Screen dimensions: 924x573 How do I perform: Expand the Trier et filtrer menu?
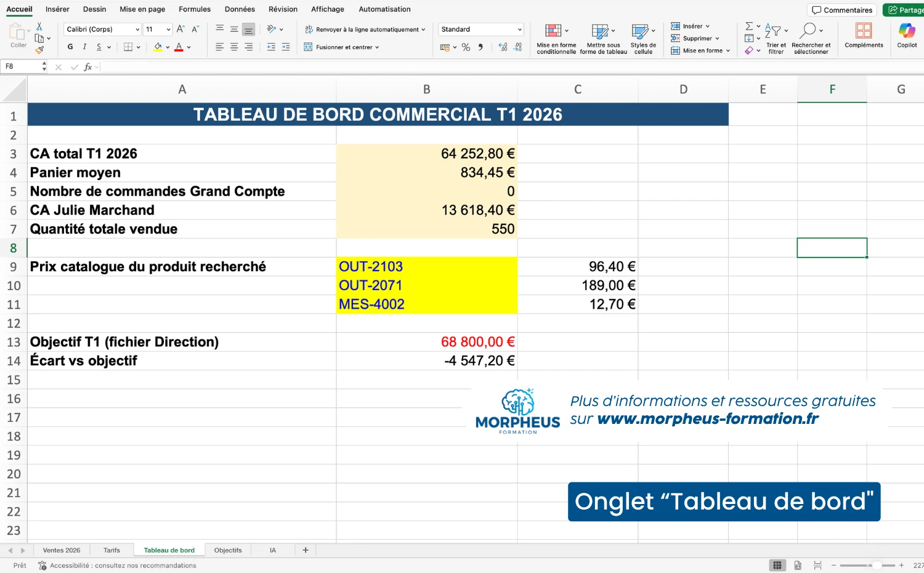(776, 39)
